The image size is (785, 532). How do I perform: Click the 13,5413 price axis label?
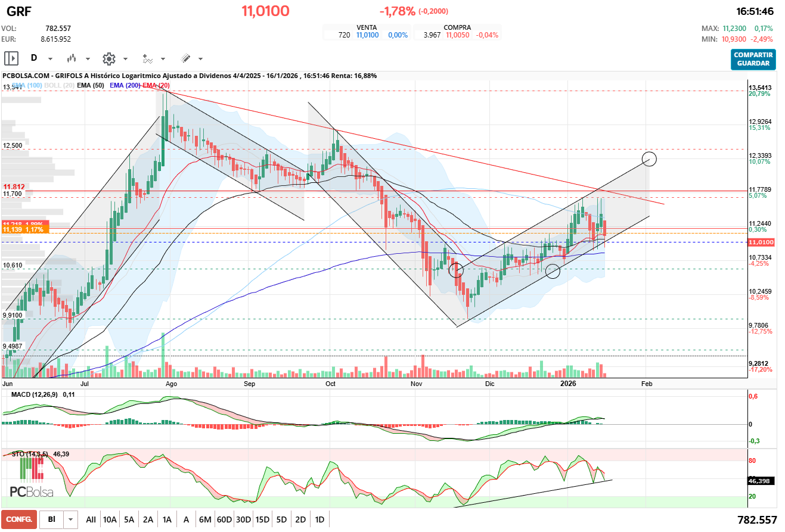(760, 88)
